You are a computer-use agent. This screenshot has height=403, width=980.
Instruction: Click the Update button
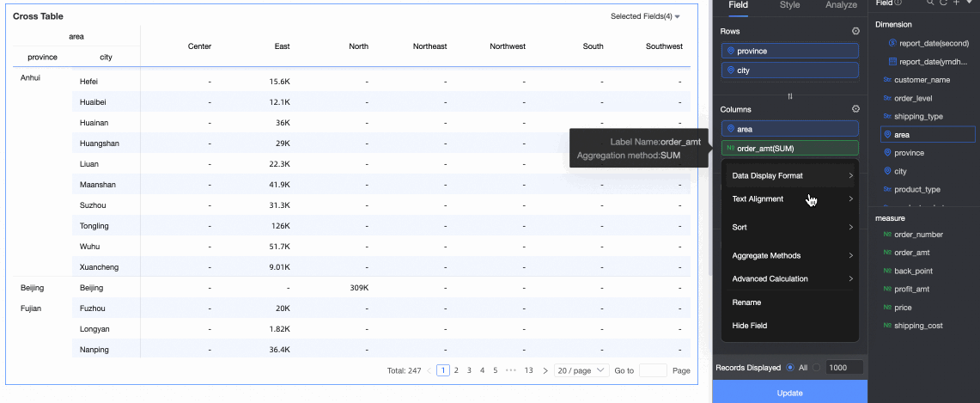coord(789,393)
